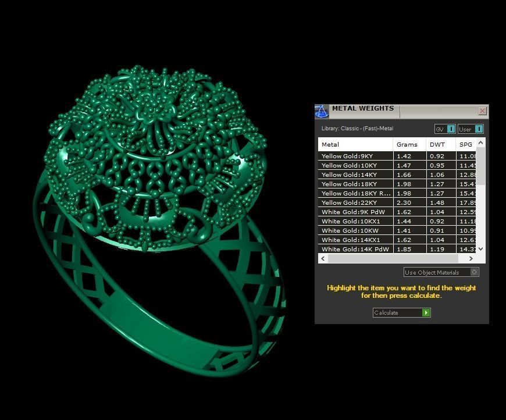The width and height of the screenshot is (506, 420).
Task: Close the Metal Weights dialog
Action: coord(482,111)
